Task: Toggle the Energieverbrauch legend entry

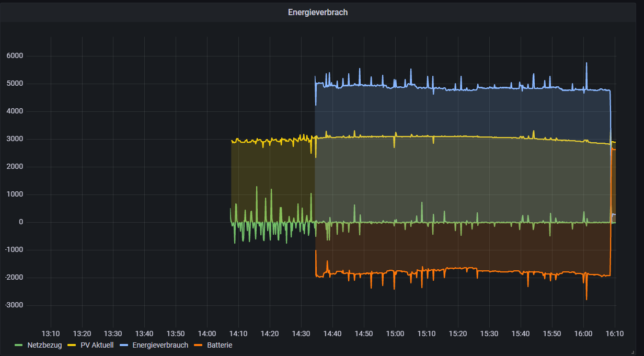Action: click(x=160, y=345)
